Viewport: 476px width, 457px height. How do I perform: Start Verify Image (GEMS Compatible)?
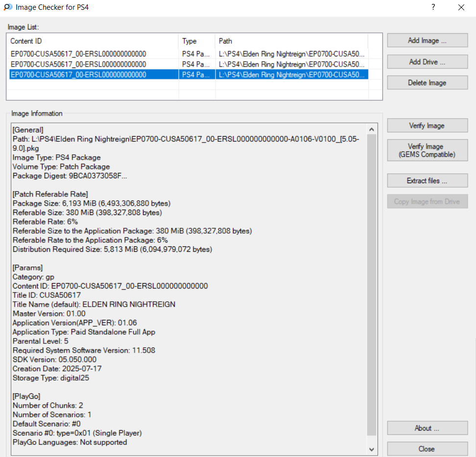coord(427,150)
